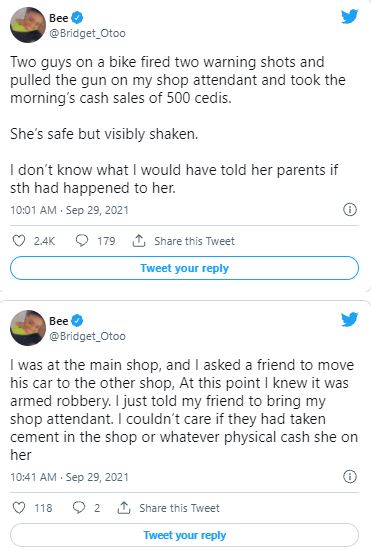Click Bee's profile picture in second tweet
Viewport: 371px width, 551px height.
tap(28, 328)
